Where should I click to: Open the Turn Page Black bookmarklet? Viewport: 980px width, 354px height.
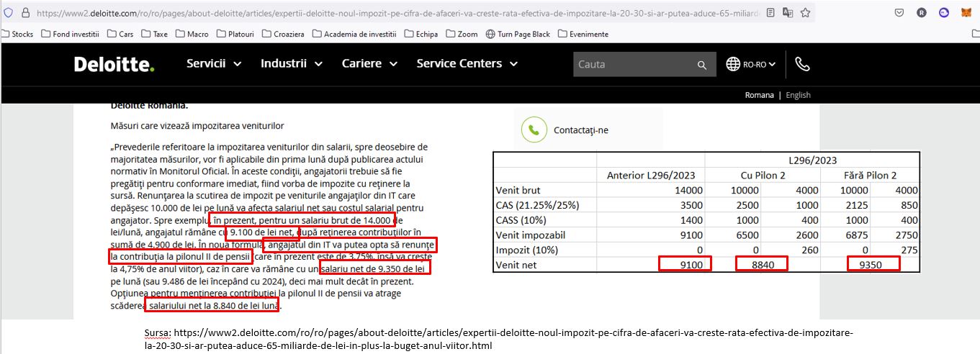click(518, 34)
